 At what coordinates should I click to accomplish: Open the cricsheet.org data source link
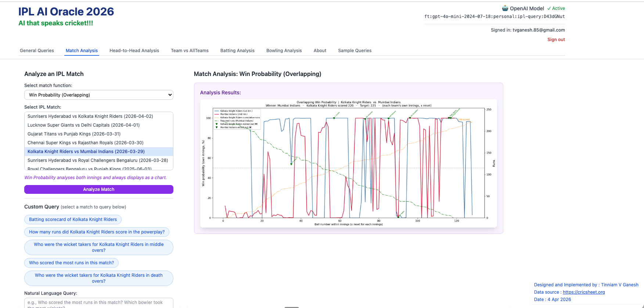coord(583,292)
